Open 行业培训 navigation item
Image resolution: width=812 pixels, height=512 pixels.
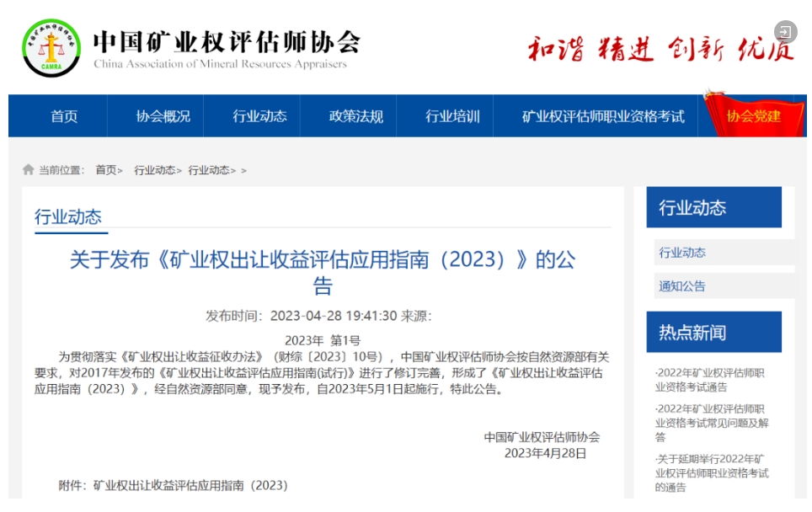tap(452, 116)
